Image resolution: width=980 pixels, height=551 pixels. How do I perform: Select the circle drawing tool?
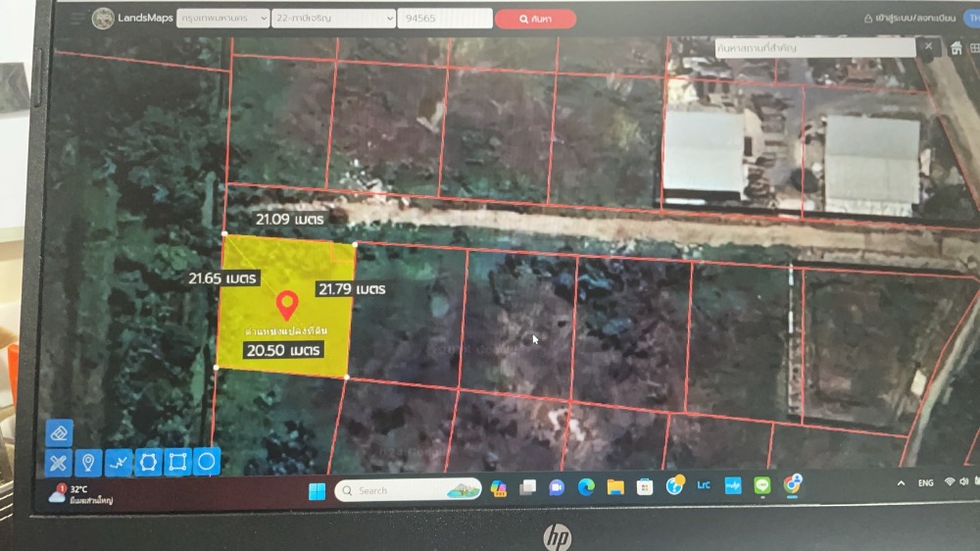[207, 462]
